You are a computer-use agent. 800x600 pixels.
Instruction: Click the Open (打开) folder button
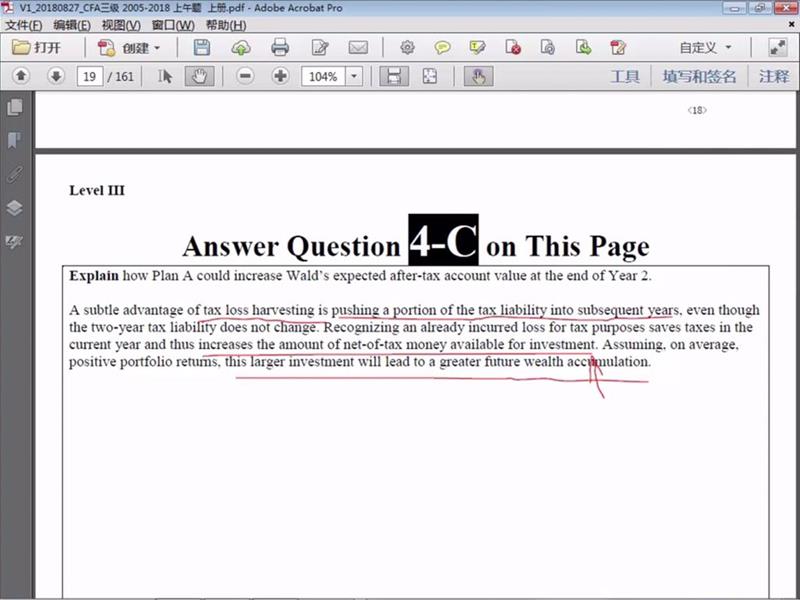click(36, 48)
